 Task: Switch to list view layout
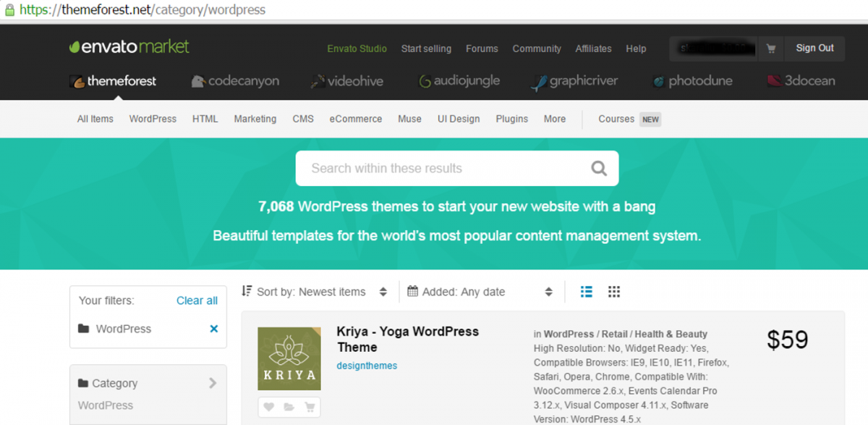coord(587,292)
